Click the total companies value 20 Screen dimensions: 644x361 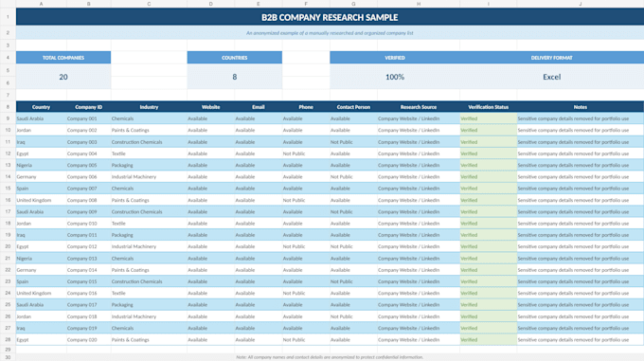(x=63, y=77)
